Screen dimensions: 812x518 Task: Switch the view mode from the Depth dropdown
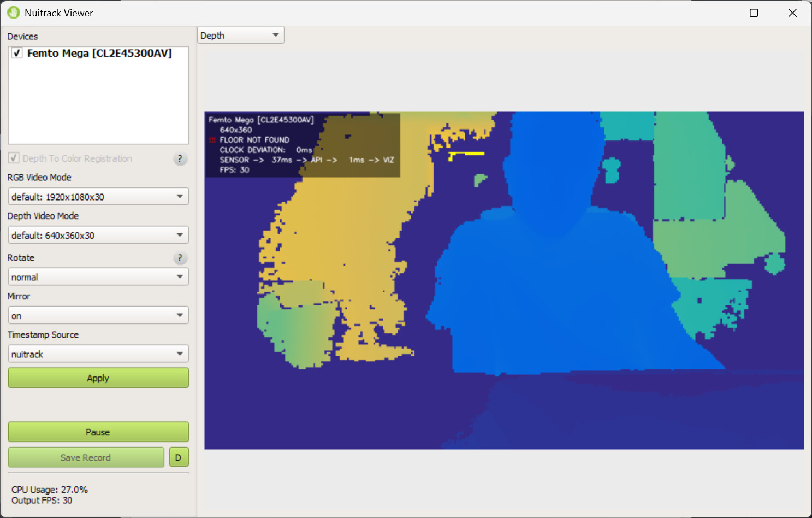(x=240, y=36)
